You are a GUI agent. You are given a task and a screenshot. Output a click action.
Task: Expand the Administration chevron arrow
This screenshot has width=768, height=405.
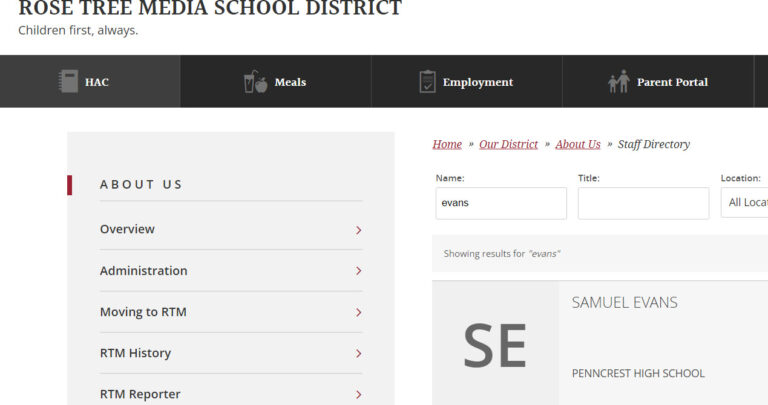[x=359, y=271]
